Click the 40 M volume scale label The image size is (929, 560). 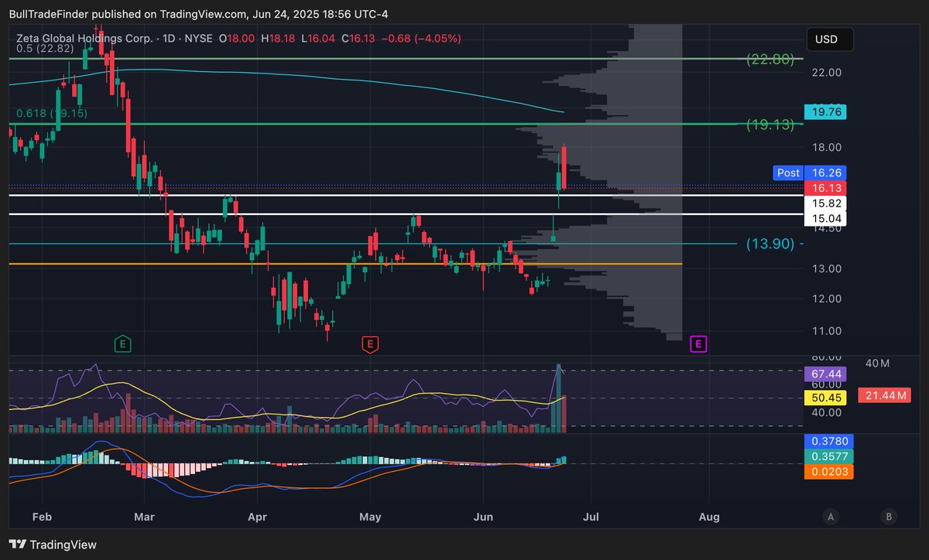coord(877,364)
